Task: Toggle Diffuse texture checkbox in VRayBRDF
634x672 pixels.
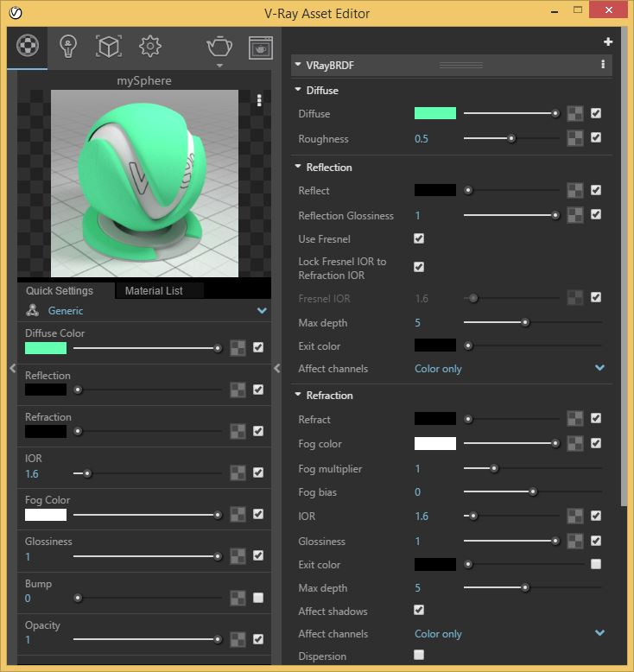Action: (x=596, y=113)
